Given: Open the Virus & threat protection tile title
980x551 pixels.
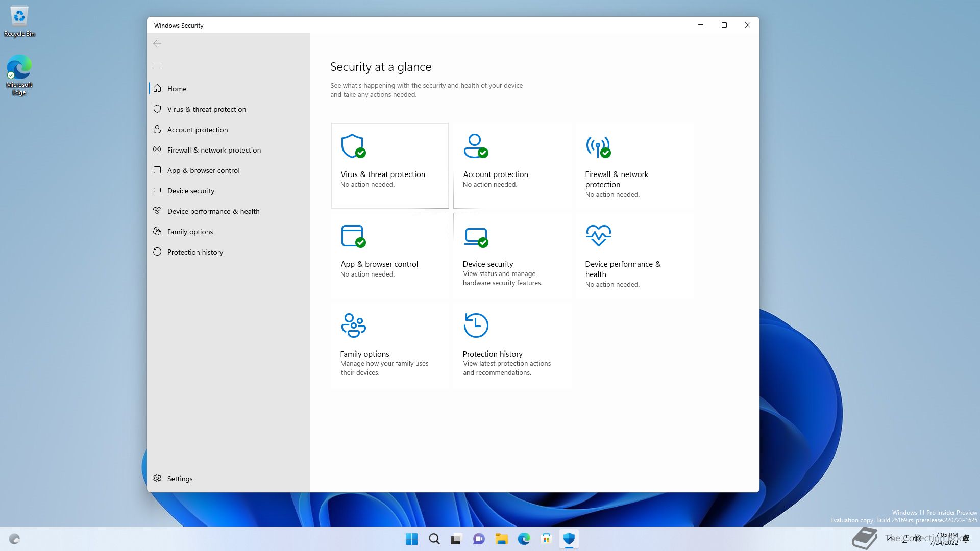Looking at the screenshot, I should [383, 174].
